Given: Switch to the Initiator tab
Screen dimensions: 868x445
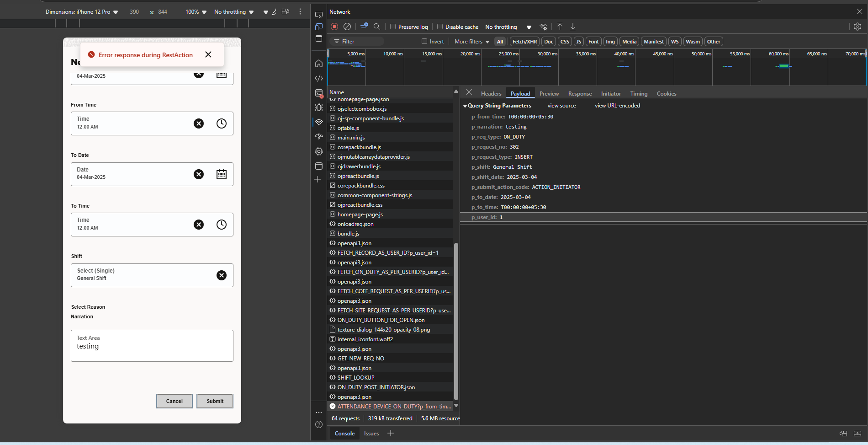Looking at the screenshot, I should [611, 94].
